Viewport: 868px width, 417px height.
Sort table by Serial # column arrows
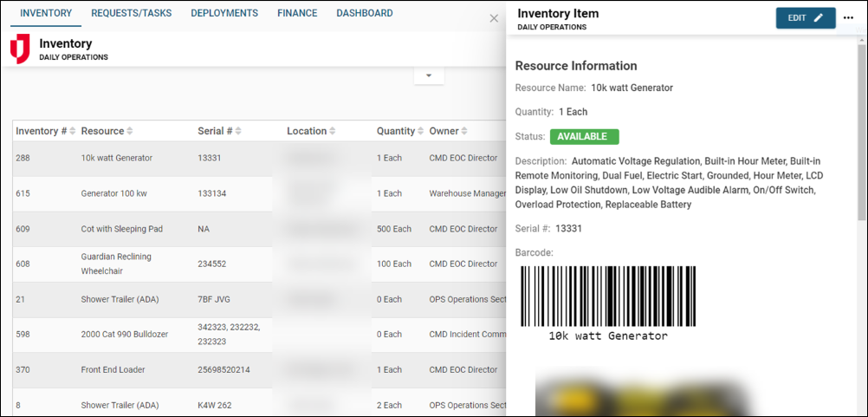tap(238, 131)
